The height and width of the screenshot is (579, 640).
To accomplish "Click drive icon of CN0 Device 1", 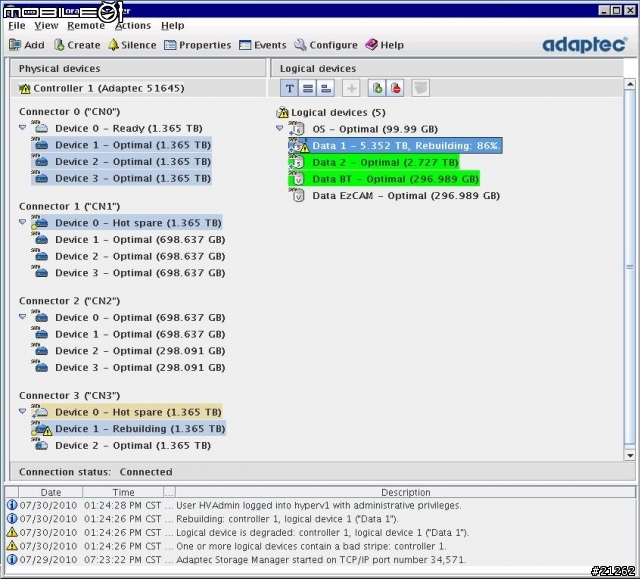I will [x=40, y=144].
